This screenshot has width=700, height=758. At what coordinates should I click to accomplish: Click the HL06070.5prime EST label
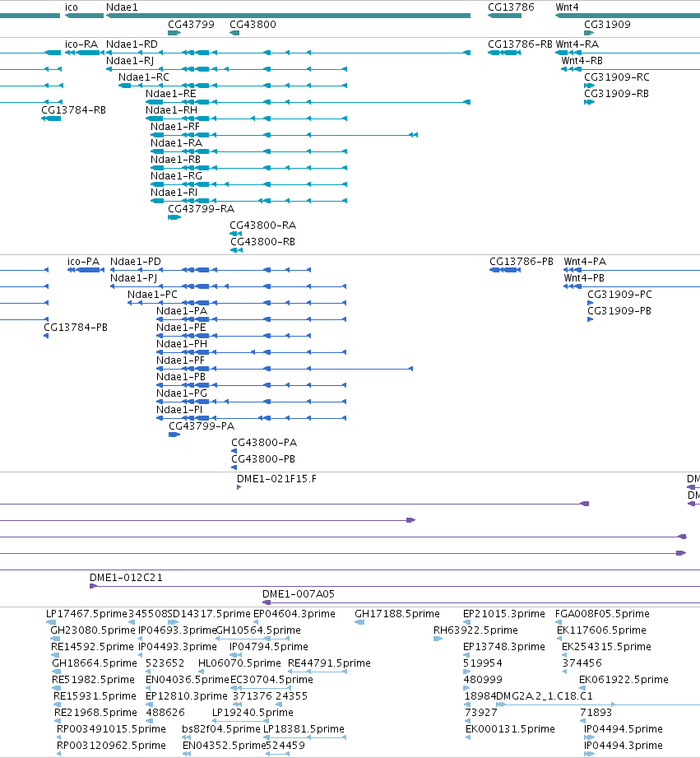click(239, 663)
